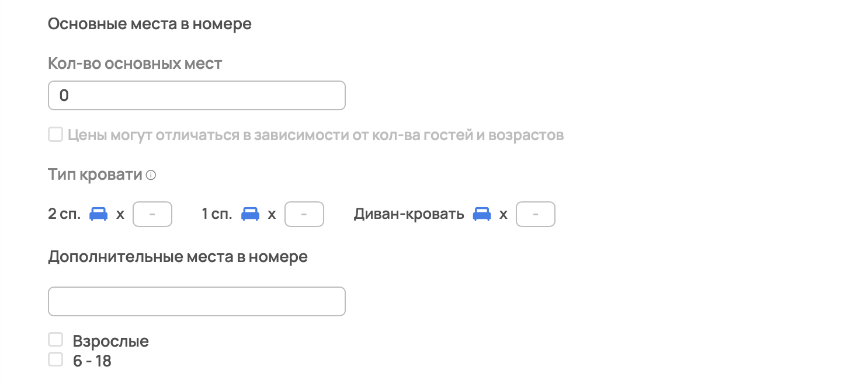Viewport: 868px width, 384px height.
Task: Click the Диван-кровать bed icon
Action: click(482, 214)
